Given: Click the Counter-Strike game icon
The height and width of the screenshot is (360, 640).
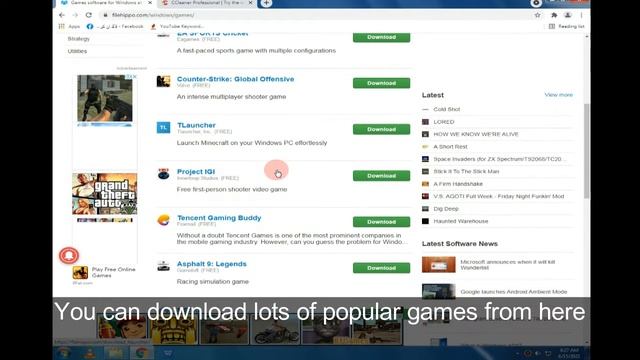Looking at the screenshot, I should (163, 81).
